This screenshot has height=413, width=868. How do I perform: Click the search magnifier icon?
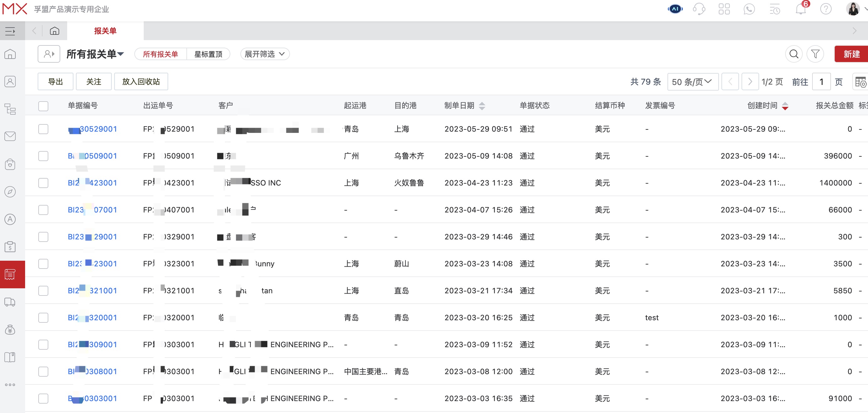point(794,54)
